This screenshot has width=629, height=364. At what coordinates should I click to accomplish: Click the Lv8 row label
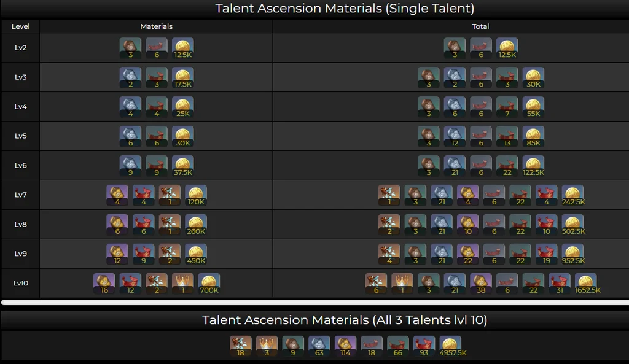[x=20, y=224]
